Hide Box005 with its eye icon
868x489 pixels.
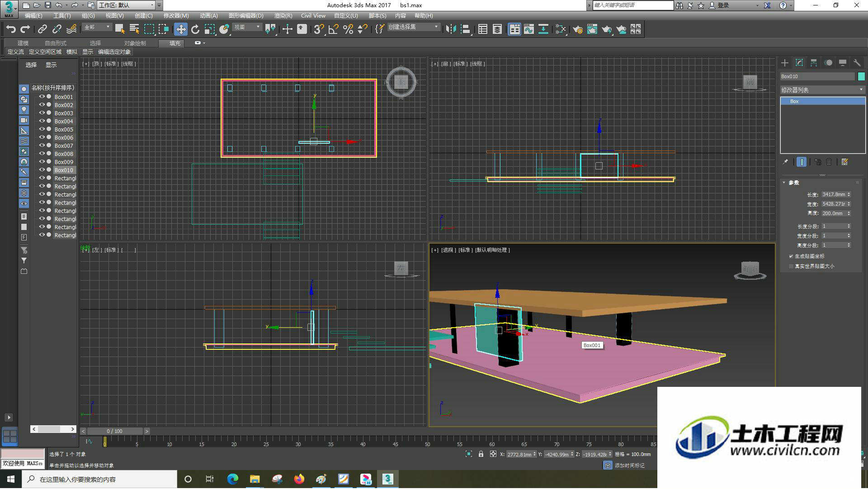coord(42,129)
